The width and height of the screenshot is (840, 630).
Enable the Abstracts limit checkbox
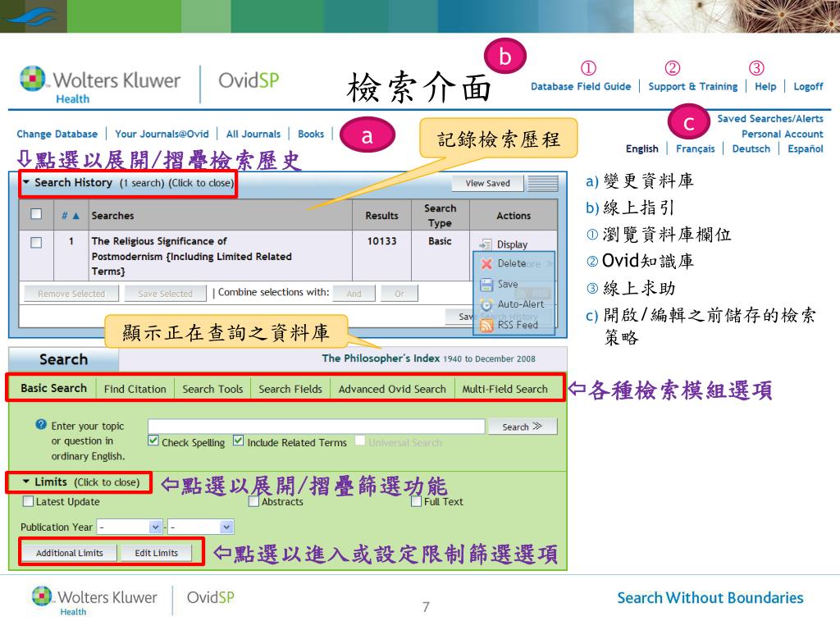pyautogui.click(x=254, y=501)
